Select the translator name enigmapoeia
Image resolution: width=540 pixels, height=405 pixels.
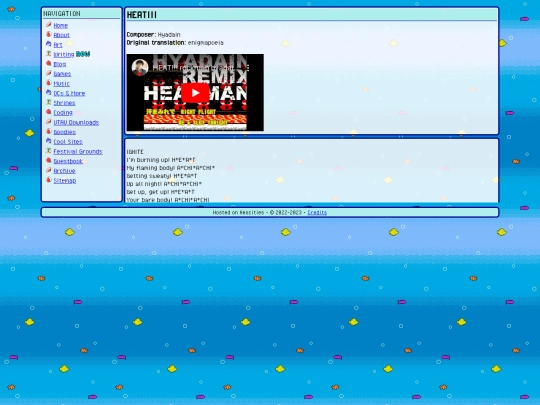[x=206, y=43]
